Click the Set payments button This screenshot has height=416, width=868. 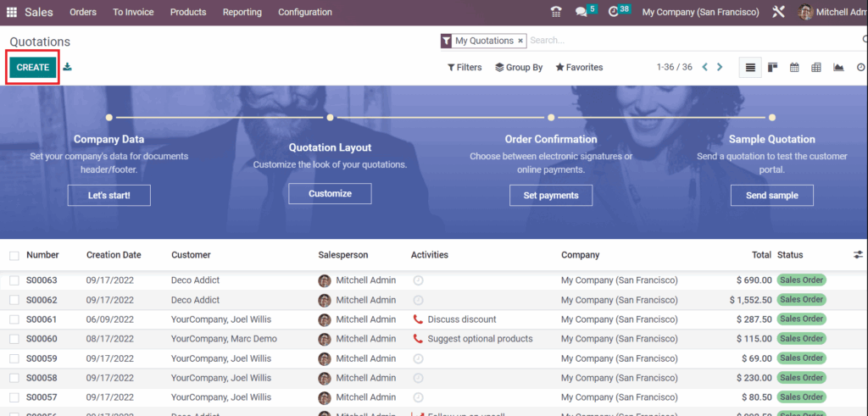point(551,195)
